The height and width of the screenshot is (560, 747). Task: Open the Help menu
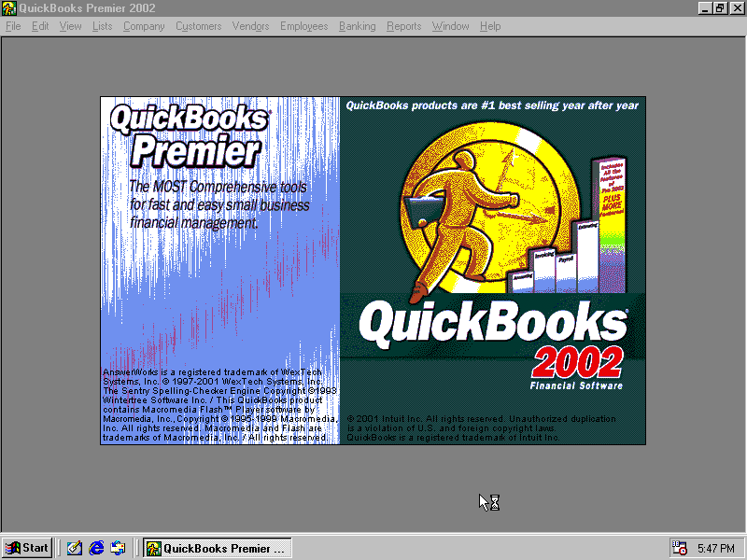pos(490,26)
